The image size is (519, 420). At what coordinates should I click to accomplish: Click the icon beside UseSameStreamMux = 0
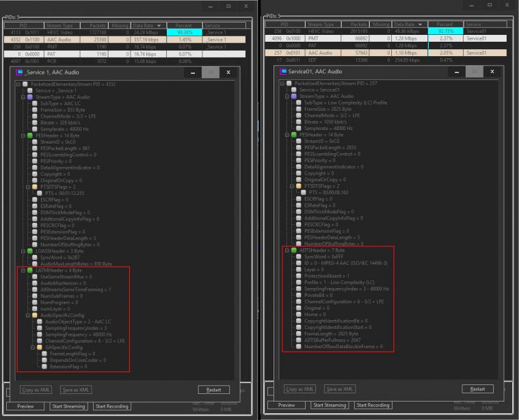pos(35,276)
